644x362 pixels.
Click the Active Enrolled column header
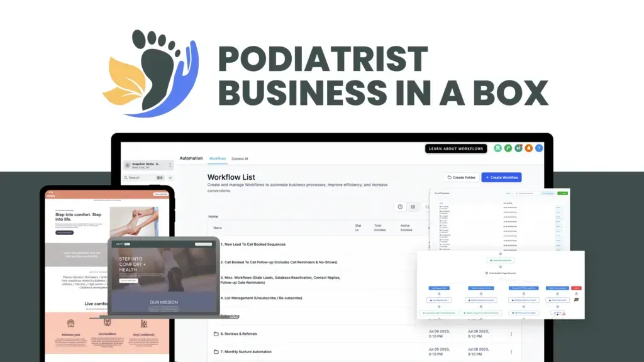406,228
